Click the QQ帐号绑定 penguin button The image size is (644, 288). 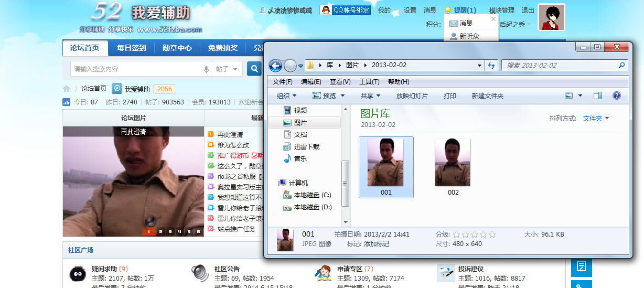coord(345,10)
